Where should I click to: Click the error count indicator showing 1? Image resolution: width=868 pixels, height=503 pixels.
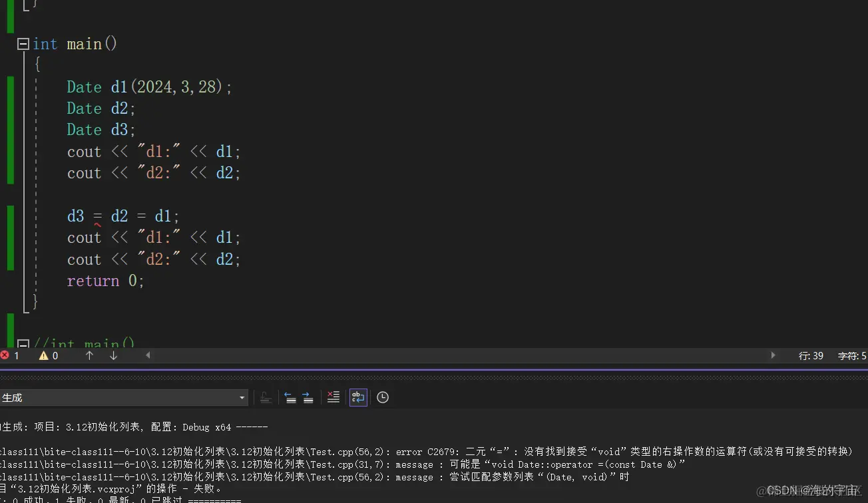(x=10, y=356)
